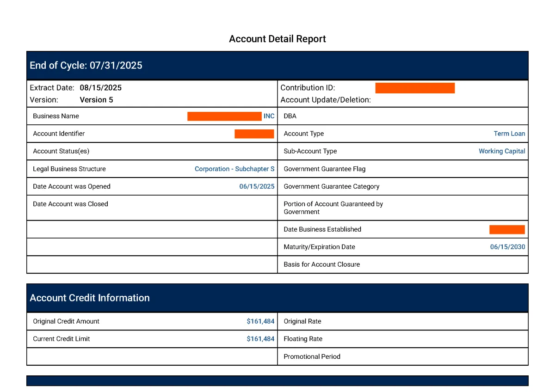Click the 'Account Type' label
Image resolution: width=555 pixels, height=392 pixels.
click(x=304, y=134)
